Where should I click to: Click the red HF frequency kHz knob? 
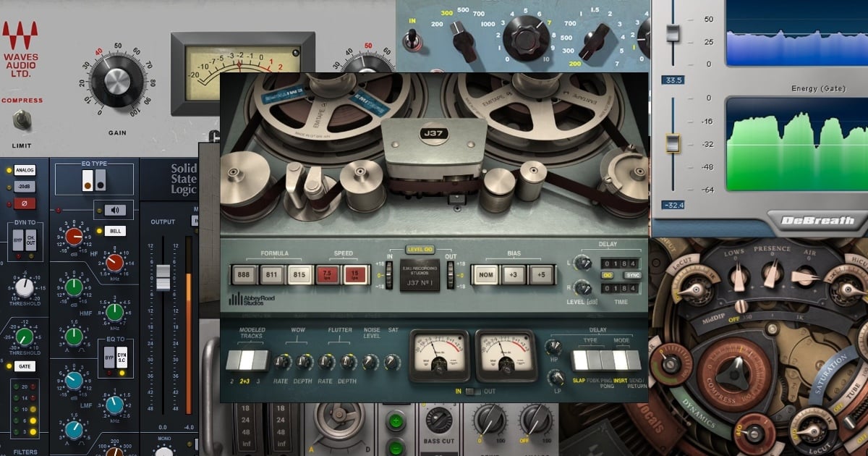tap(114, 263)
